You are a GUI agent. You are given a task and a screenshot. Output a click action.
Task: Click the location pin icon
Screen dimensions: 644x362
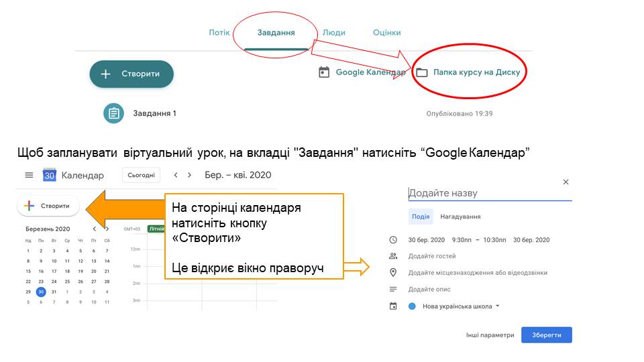point(393,273)
